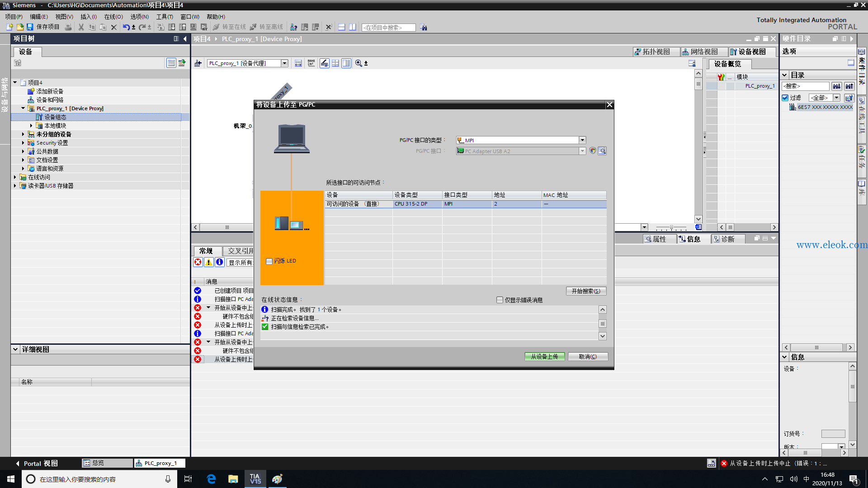Click the split editor vertically icon

pos(352,27)
